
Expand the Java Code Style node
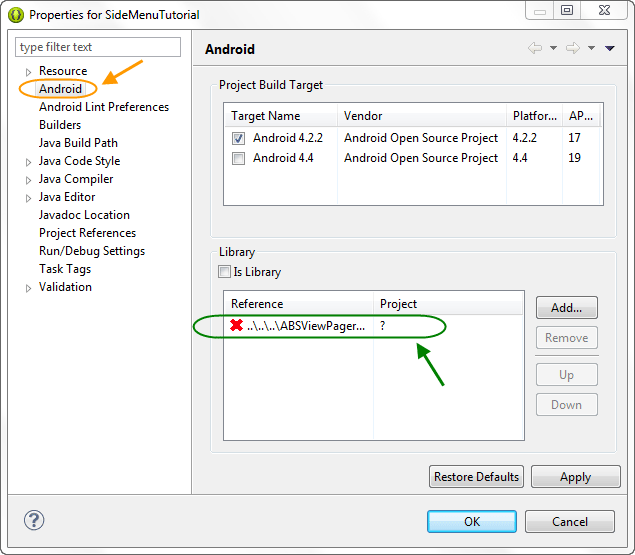(x=28, y=162)
